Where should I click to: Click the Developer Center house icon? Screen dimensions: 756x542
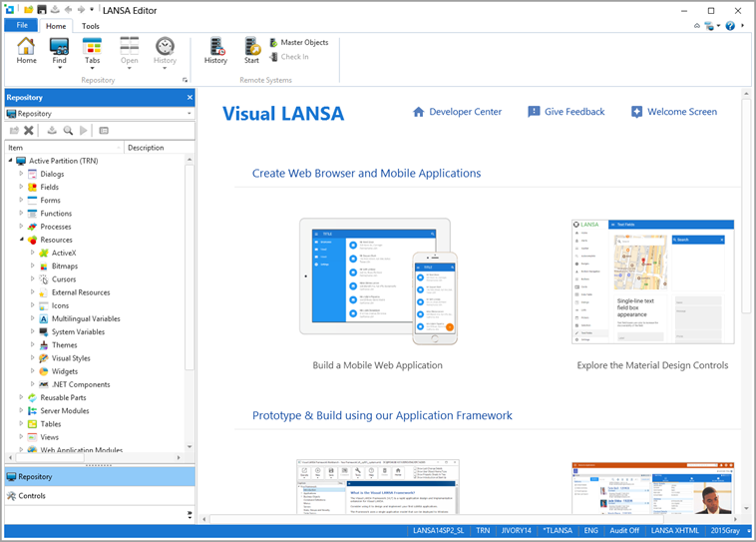419,112
